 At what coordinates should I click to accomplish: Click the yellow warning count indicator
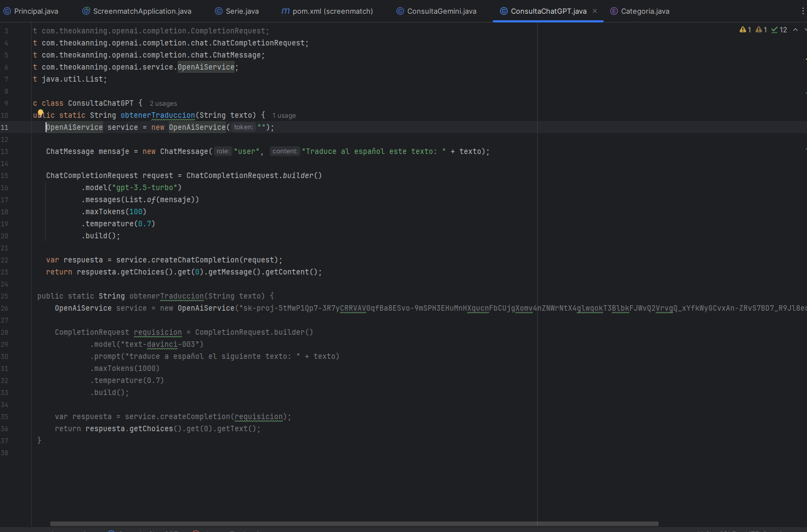click(x=745, y=30)
